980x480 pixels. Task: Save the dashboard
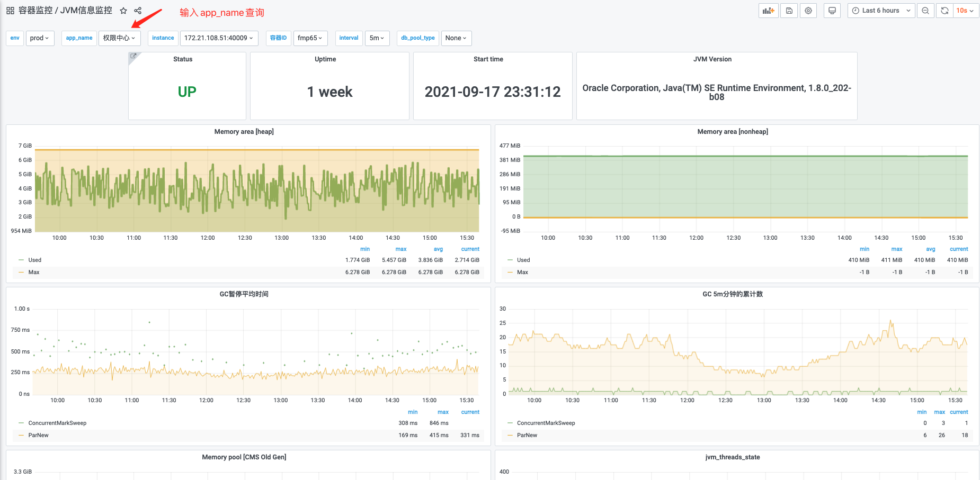[x=789, y=11]
